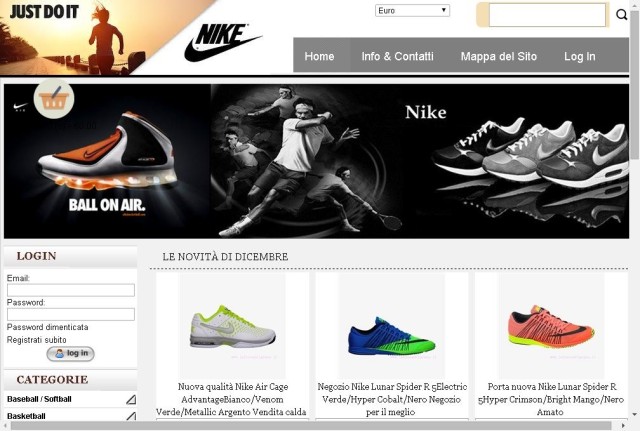This screenshot has height=431, width=640.
Task: Click the Password dimenticata link
Action: [47, 327]
